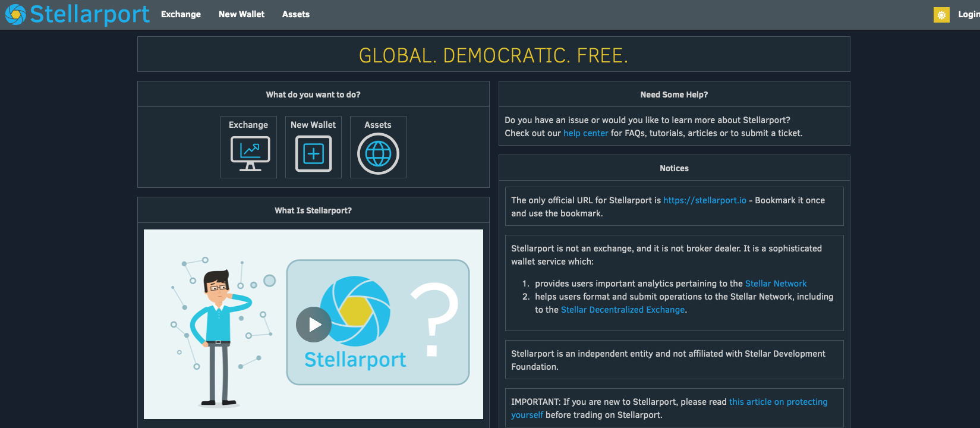Follow the https://stellarport.io link
Image resolution: width=980 pixels, height=428 pixels.
click(x=705, y=200)
